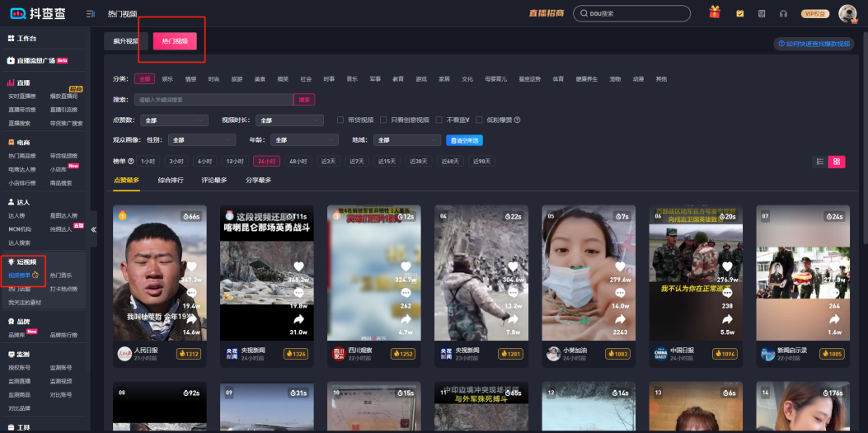The image size is (868, 433).
Task: Click the gift box icon in header
Action: click(715, 13)
